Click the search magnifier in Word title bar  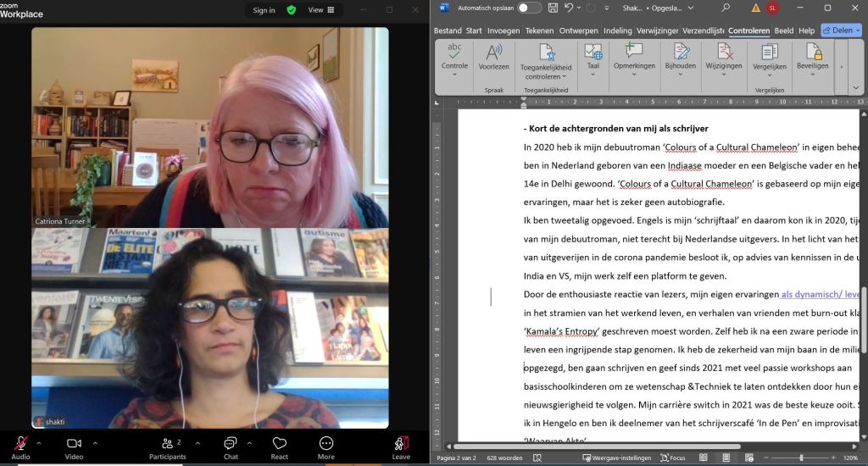(726, 8)
